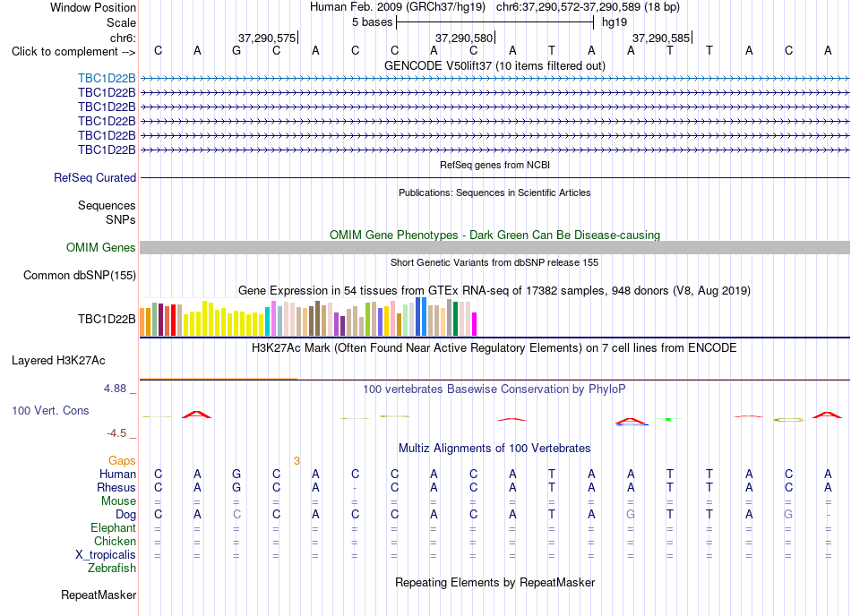
Task: Click the Zebrafish species row label
Action: coord(112,569)
